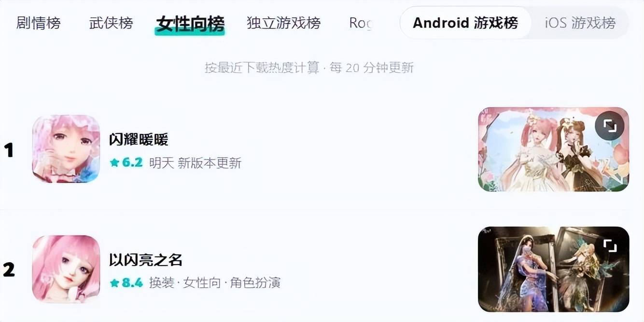View the 以闪亮之名 promotional screenshot
The height and width of the screenshot is (322, 644).
pyautogui.click(x=553, y=269)
